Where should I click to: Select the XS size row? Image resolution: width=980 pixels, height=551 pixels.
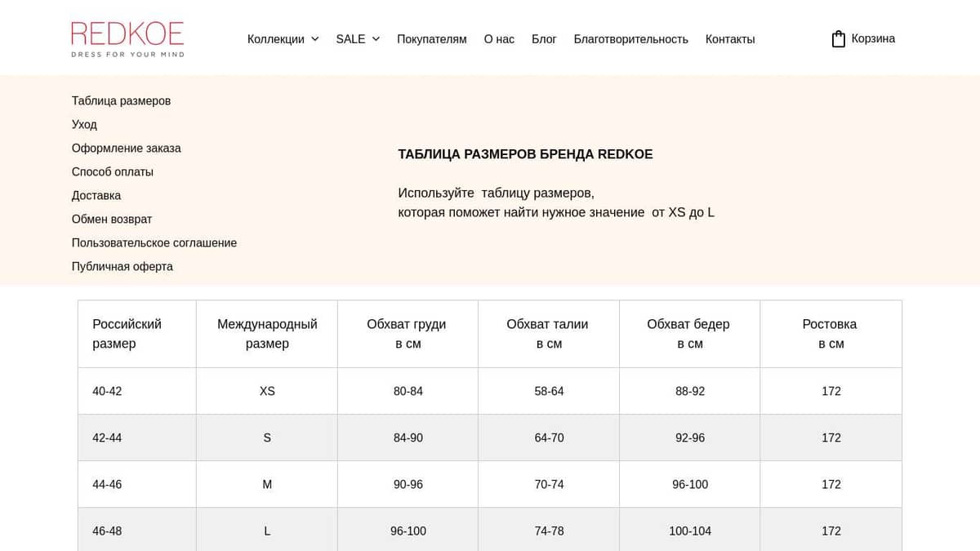tap(267, 391)
